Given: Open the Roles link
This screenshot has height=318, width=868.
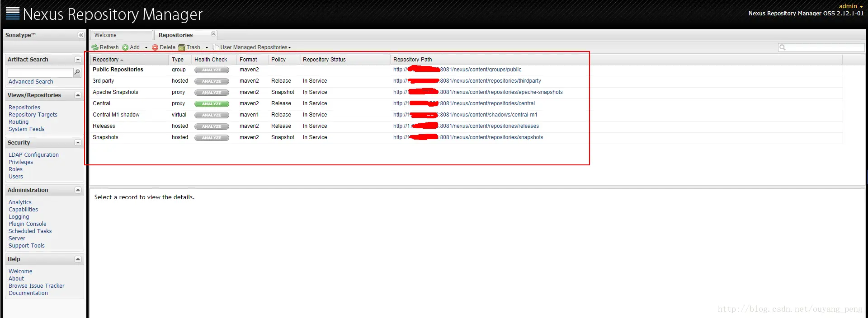Looking at the screenshot, I should 15,169.
